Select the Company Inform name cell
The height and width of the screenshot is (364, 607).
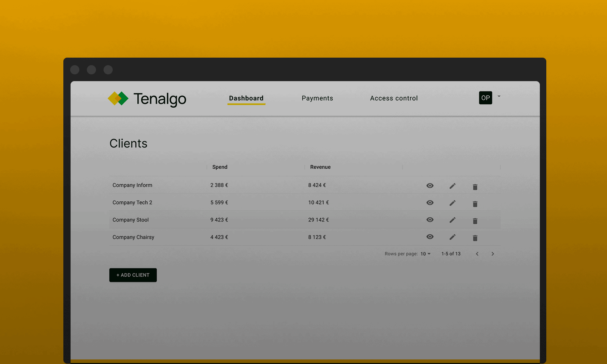click(x=132, y=185)
